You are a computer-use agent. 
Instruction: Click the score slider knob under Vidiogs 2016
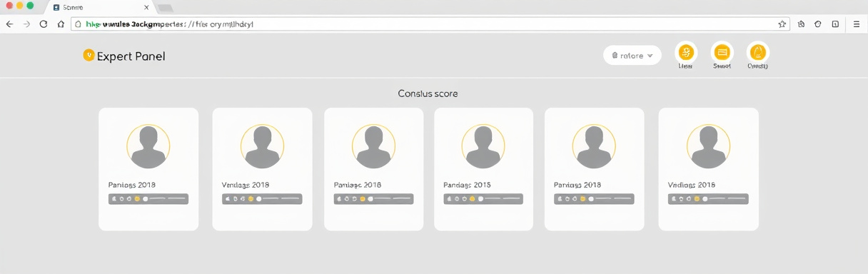[x=705, y=199]
